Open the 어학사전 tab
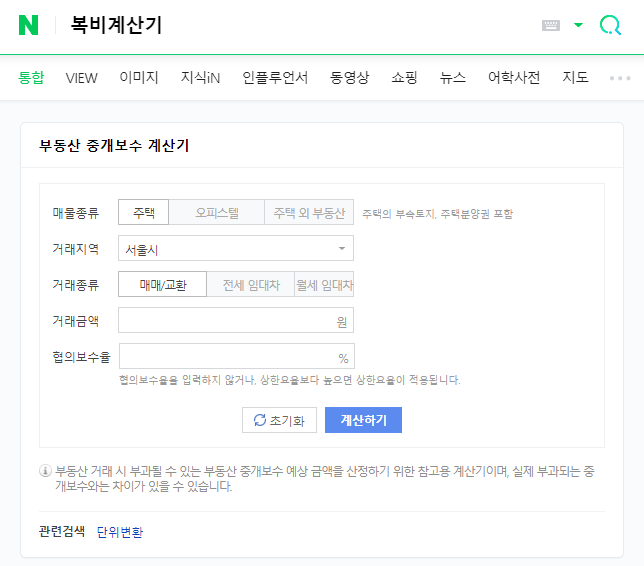Viewport: 644px width, 566px height. click(514, 77)
